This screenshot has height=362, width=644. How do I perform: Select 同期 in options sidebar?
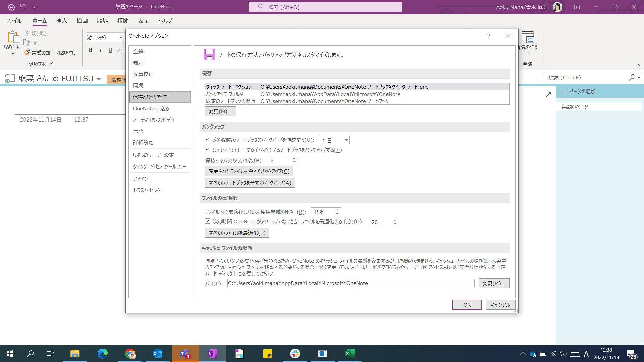pos(160,85)
